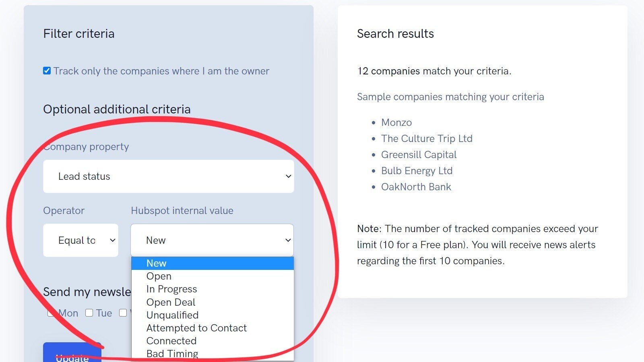Select 'Attempted to Contact' option
The image size is (644, 362).
click(196, 328)
